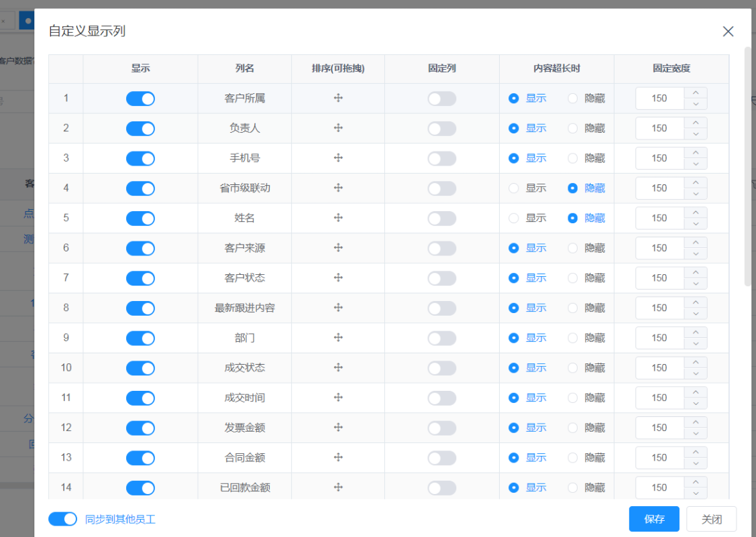Click the drag handle for the 部门 row
This screenshot has height=537, width=756.
click(x=338, y=337)
